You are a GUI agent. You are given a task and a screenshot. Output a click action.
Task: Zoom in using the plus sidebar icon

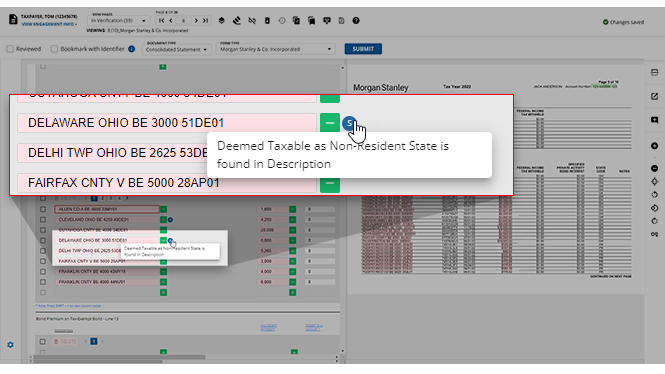(x=654, y=146)
